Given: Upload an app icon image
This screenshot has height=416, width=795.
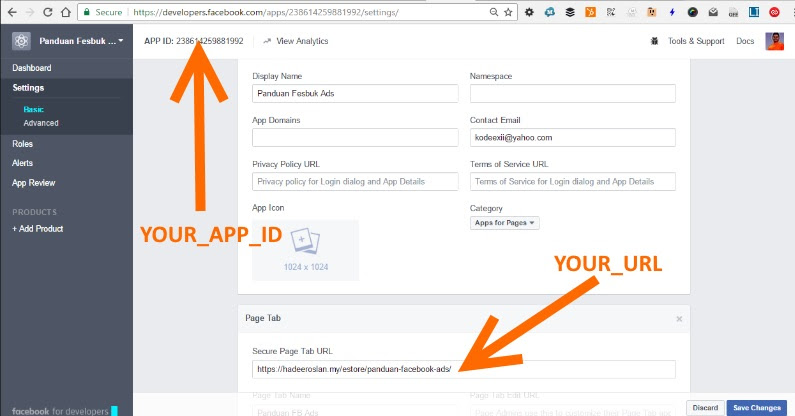Looking at the screenshot, I should coord(305,250).
